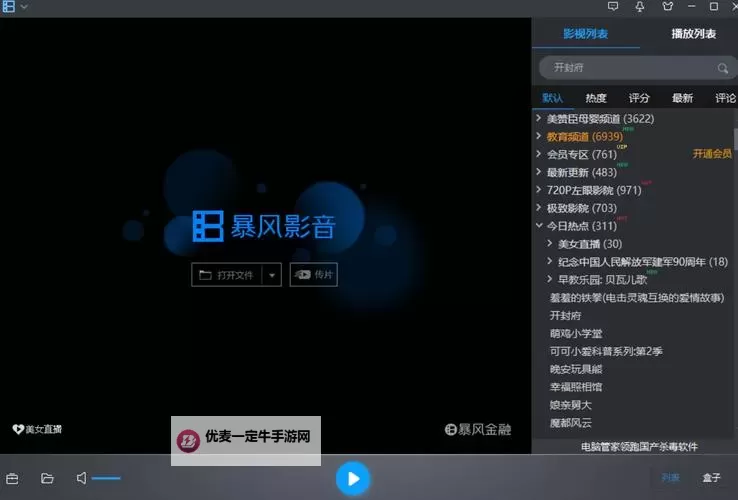Sort list by 默认

pyautogui.click(x=553, y=98)
